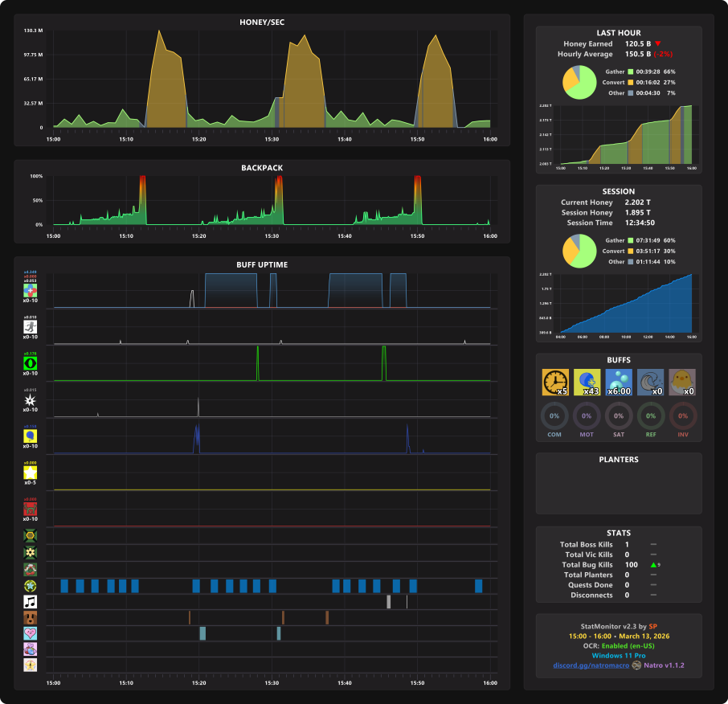
Task: Click the tidal wave buff icon
Action: click(x=651, y=383)
